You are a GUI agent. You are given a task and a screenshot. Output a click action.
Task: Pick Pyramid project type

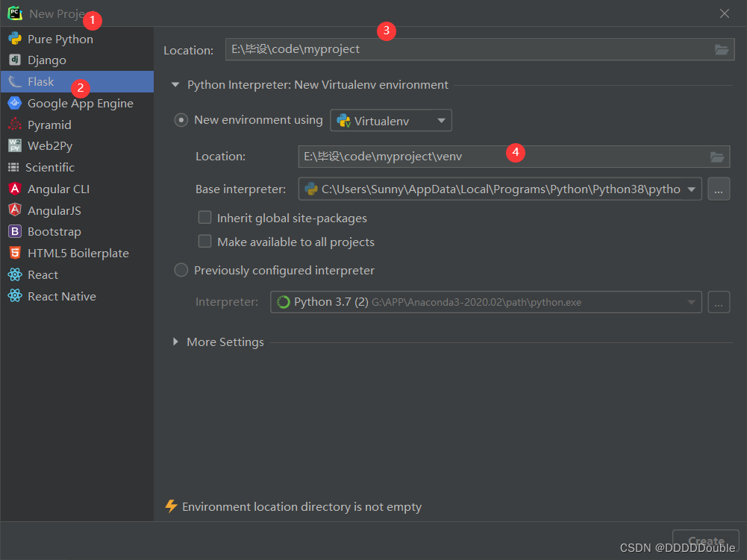click(x=77, y=125)
